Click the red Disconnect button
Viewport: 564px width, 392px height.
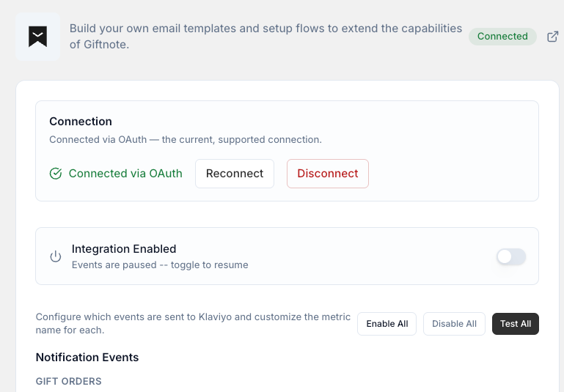[x=328, y=174]
